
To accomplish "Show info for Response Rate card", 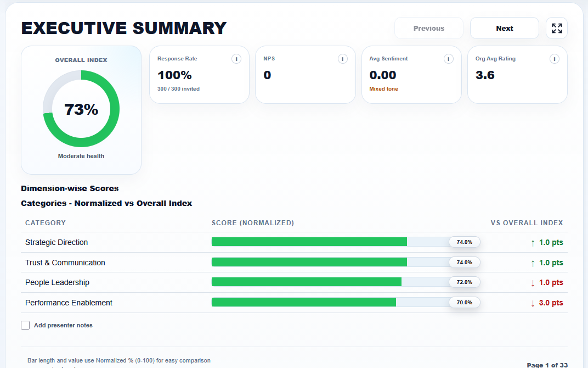I will pos(236,59).
